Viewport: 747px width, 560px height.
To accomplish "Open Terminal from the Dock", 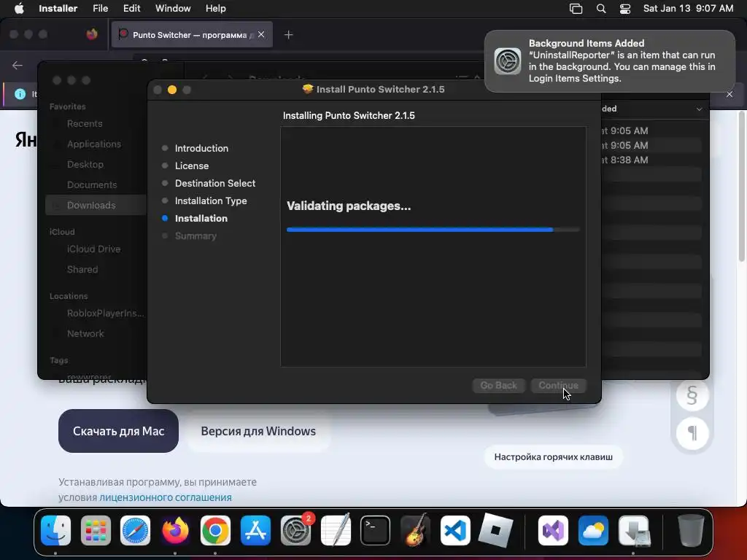I will click(376, 531).
